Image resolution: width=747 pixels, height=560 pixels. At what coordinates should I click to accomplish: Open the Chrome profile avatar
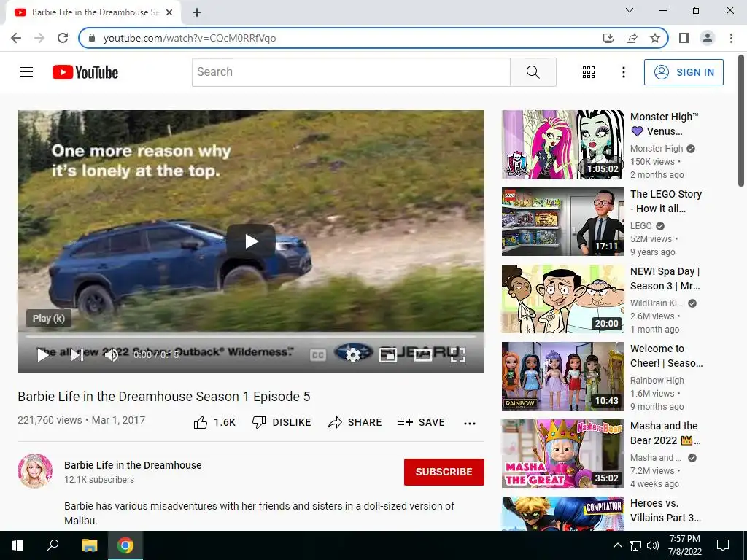point(708,38)
